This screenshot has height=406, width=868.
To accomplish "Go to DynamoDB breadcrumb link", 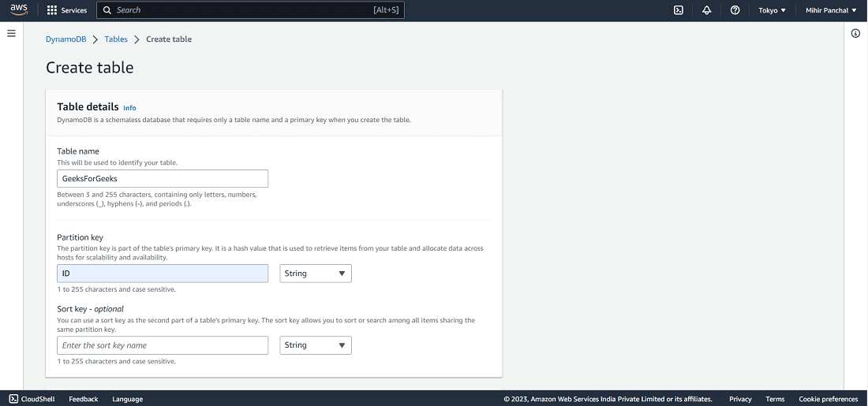I will [65, 39].
